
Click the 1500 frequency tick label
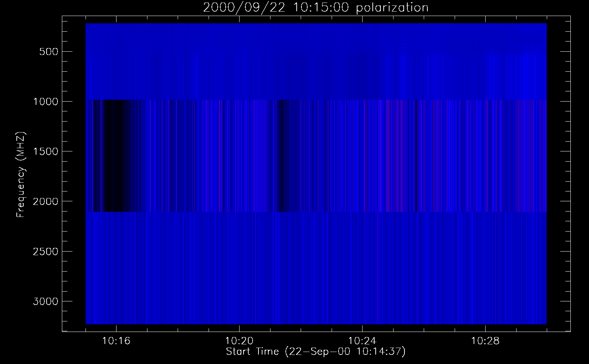(x=46, y=151)
